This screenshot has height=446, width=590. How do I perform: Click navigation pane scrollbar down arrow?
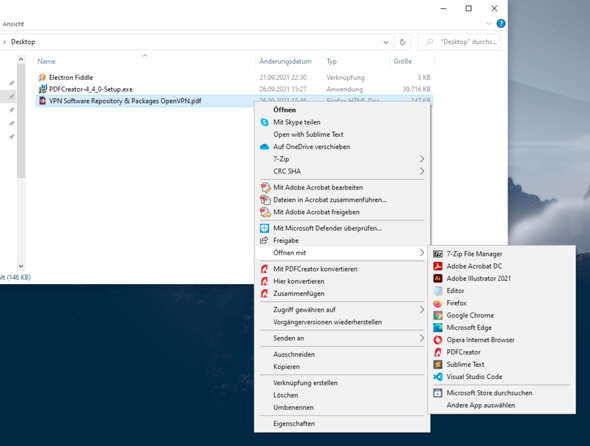pos(21,266)
